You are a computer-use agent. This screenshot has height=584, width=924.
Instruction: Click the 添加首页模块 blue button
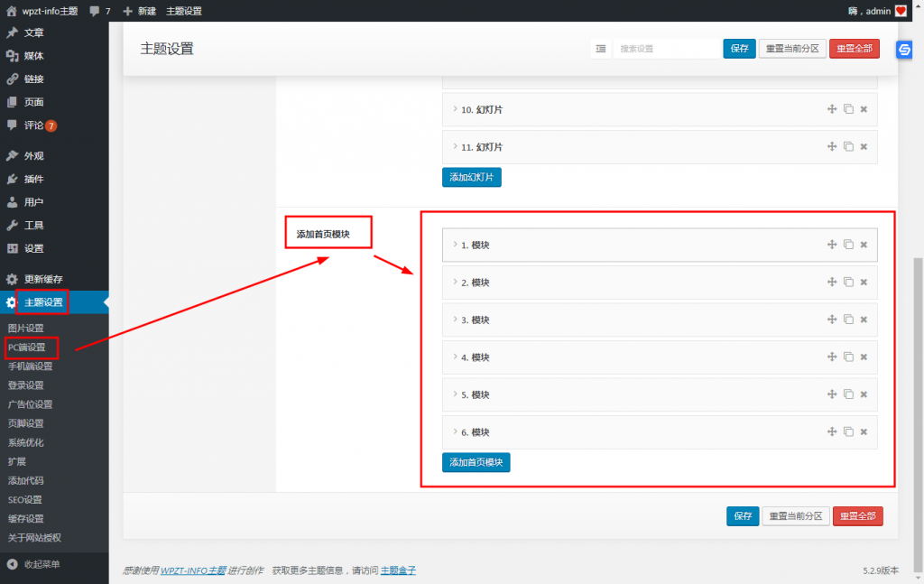coord(476,462)
